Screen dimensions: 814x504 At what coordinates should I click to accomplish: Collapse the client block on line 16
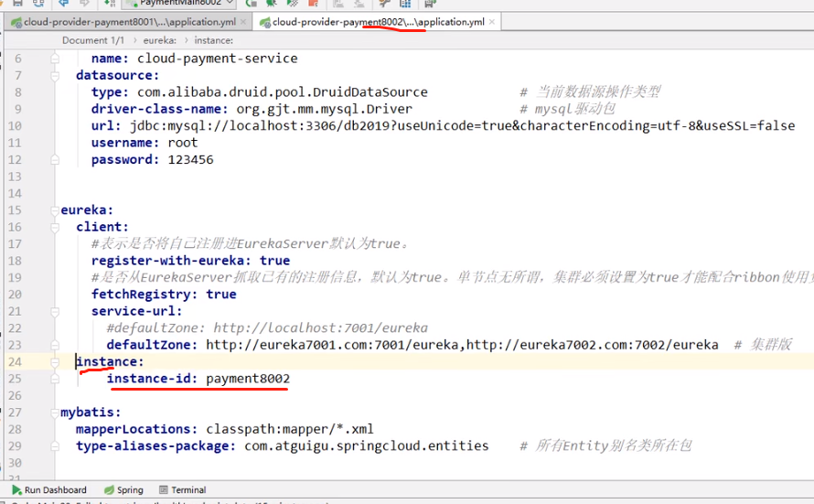coord(55,228)
